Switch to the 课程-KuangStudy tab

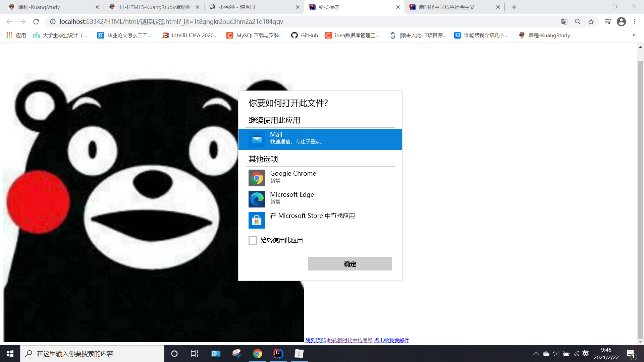point(50,7)
